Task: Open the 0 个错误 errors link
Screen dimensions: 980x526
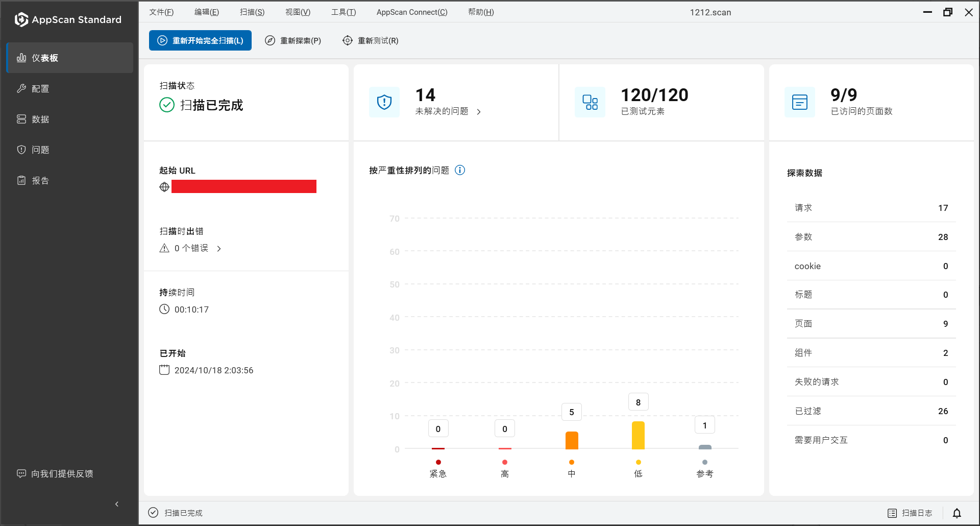Action: (x=191, y=248)
